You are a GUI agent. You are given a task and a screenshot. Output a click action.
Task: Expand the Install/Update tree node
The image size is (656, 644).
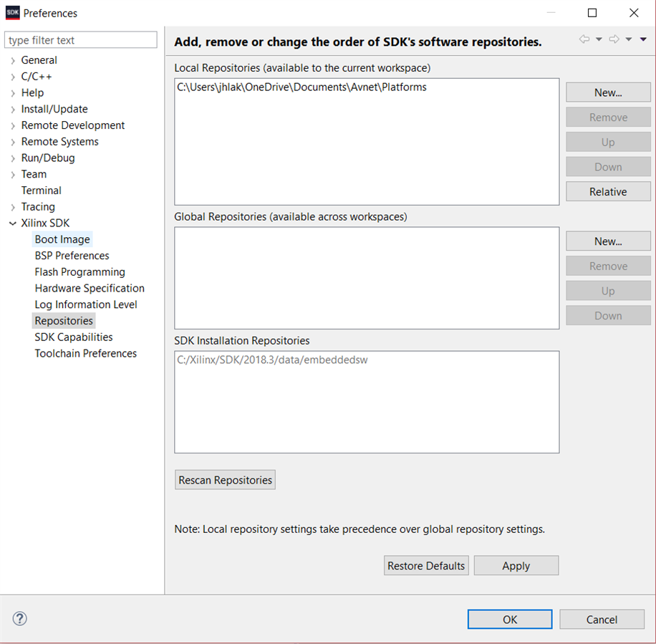[x=13, y=110]
